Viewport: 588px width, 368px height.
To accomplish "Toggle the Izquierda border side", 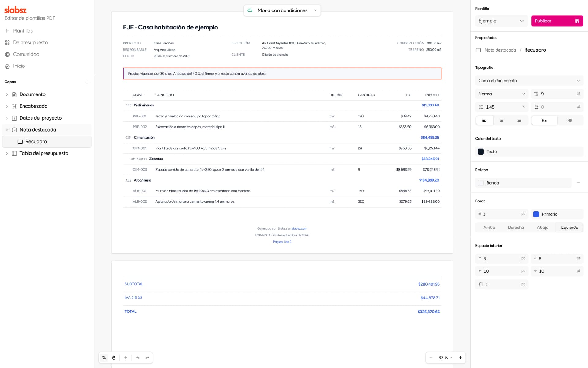I will [x=569, y=227].
